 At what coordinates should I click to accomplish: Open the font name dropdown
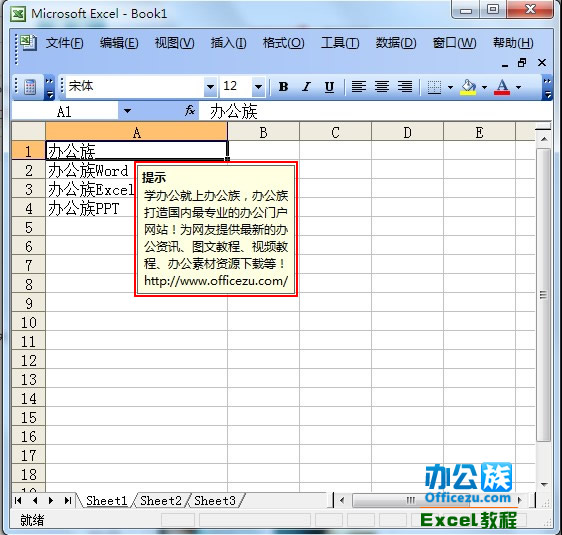(210, 87)
